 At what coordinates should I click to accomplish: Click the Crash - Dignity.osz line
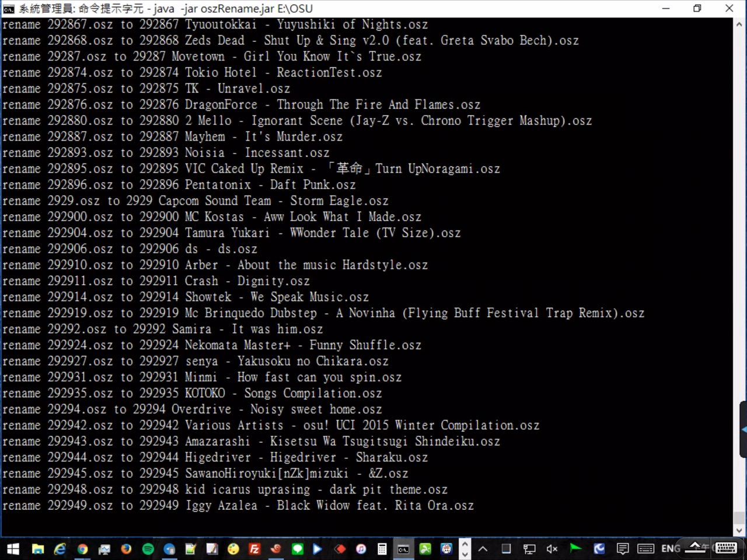pos(156,281)
